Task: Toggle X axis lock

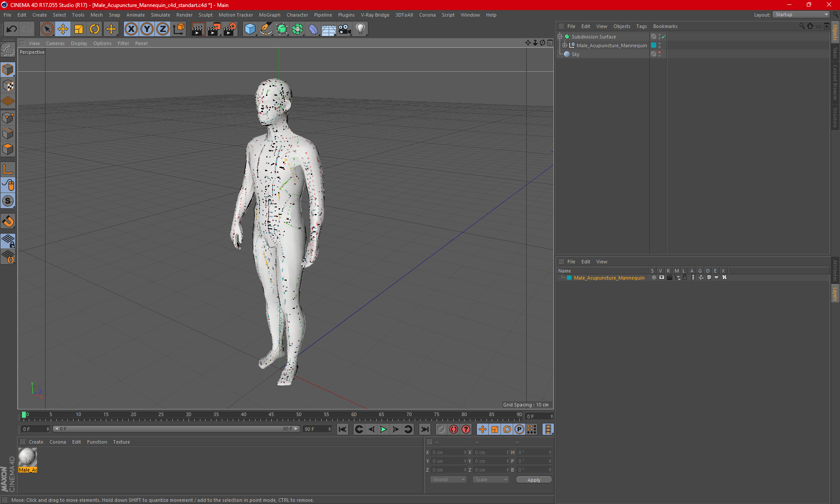Action: [131, 29]
